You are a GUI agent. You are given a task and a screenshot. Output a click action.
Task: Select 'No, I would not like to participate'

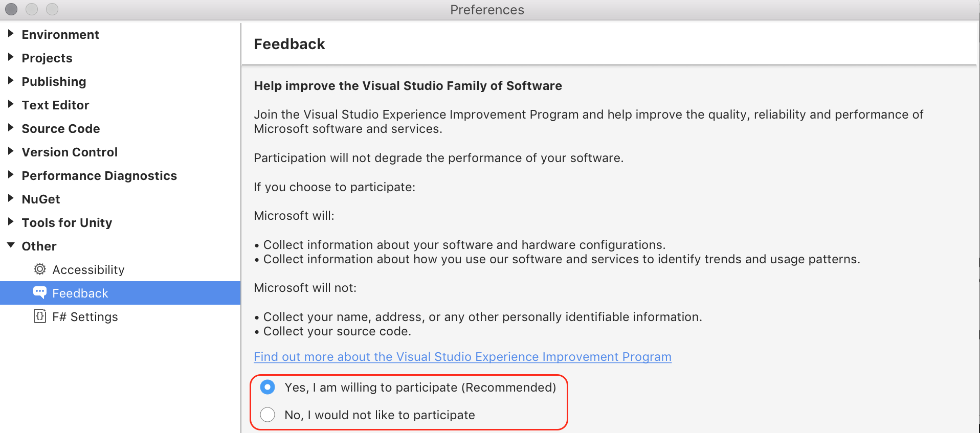268,415
